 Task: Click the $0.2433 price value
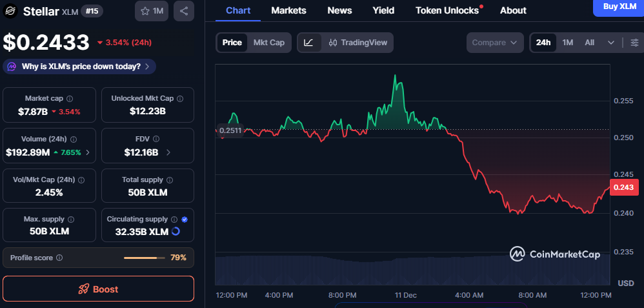click(46, 43)
